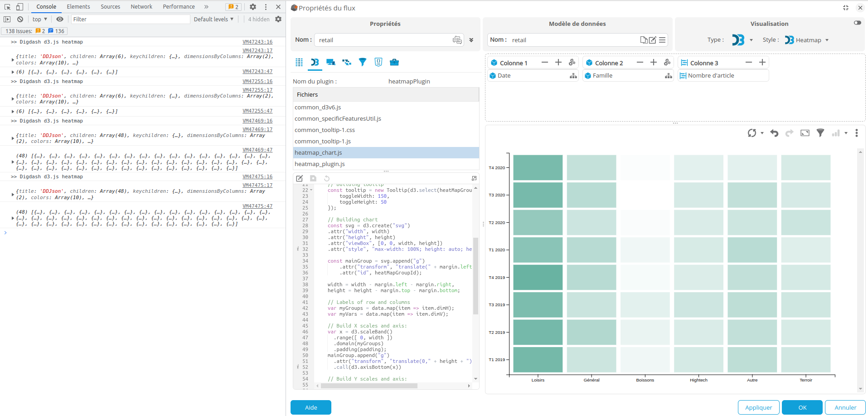Screen dimensions: 868x416
Task: Click the clear console icon
Action: pyautogui.click(x=20, y=19)
